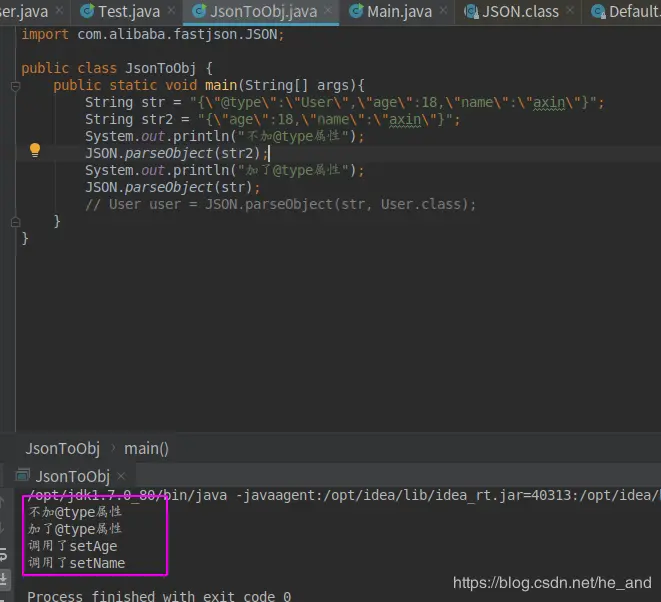Click the variable str2 in its declaration

pos(157,119)
